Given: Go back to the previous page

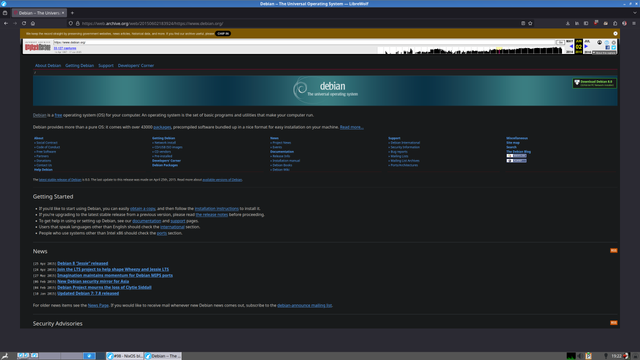Looking at the screenshot, I should [6, 23].
